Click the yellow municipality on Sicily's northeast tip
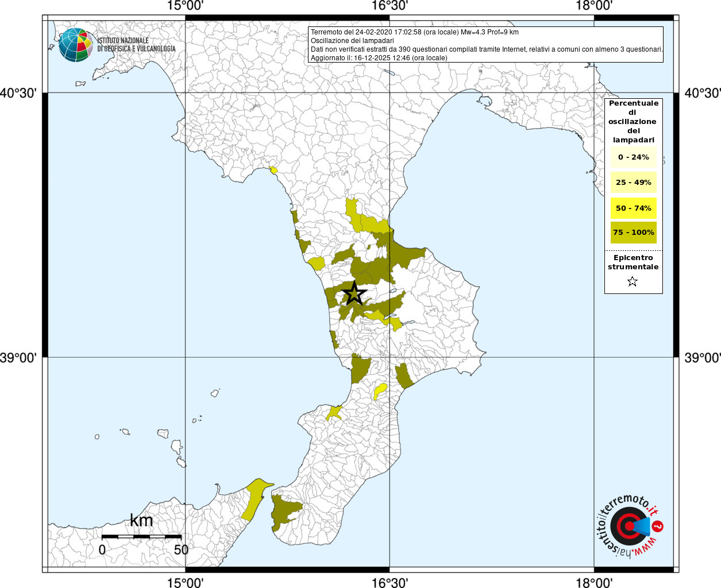 pyautogui.click(x=256, y=499)
